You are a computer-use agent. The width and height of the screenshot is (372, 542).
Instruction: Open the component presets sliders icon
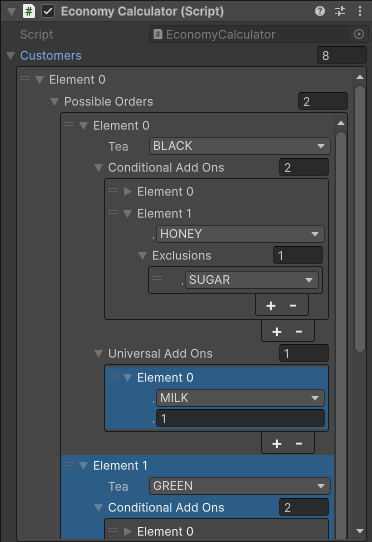coord(340,11)
